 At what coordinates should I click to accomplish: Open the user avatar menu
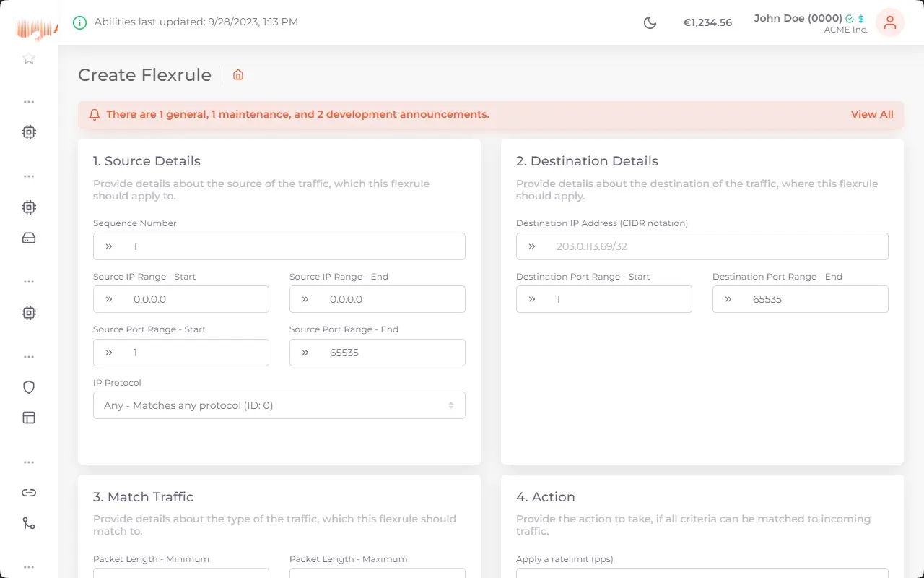pyautogui.click(x=889, y=22)
